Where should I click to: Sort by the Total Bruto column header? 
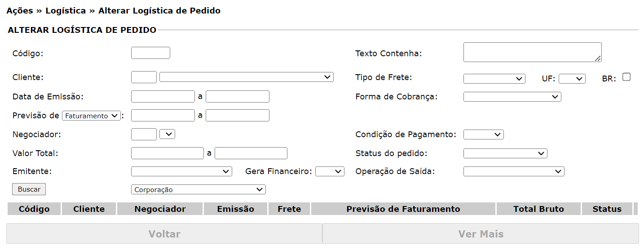pyautogui.click(x=538, y=209)
